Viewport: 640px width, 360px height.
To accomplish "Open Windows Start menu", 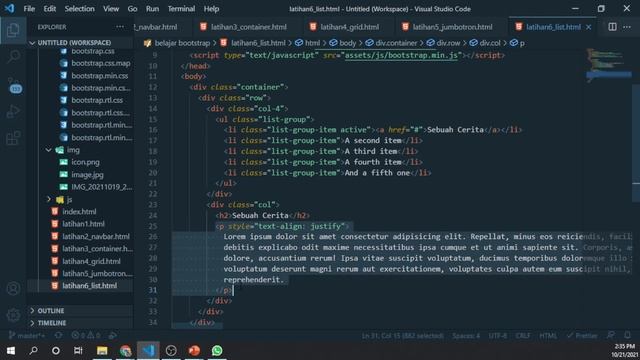I will tap(11, 351).
